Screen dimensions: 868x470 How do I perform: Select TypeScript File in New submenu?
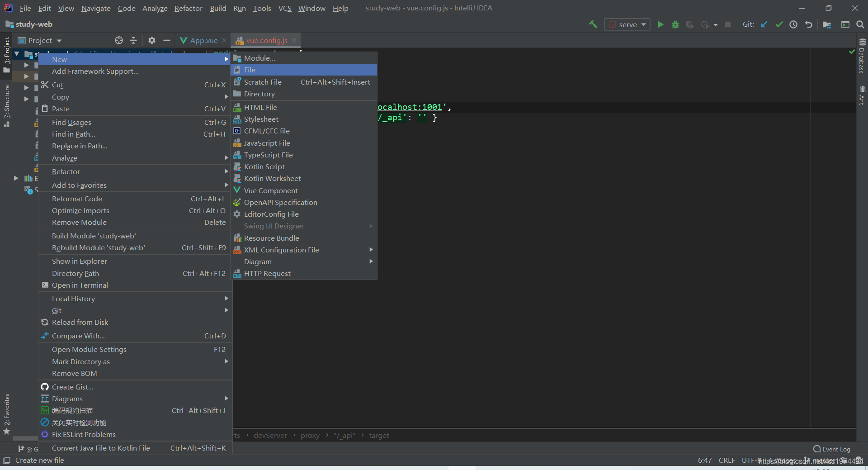pos(304,155)
